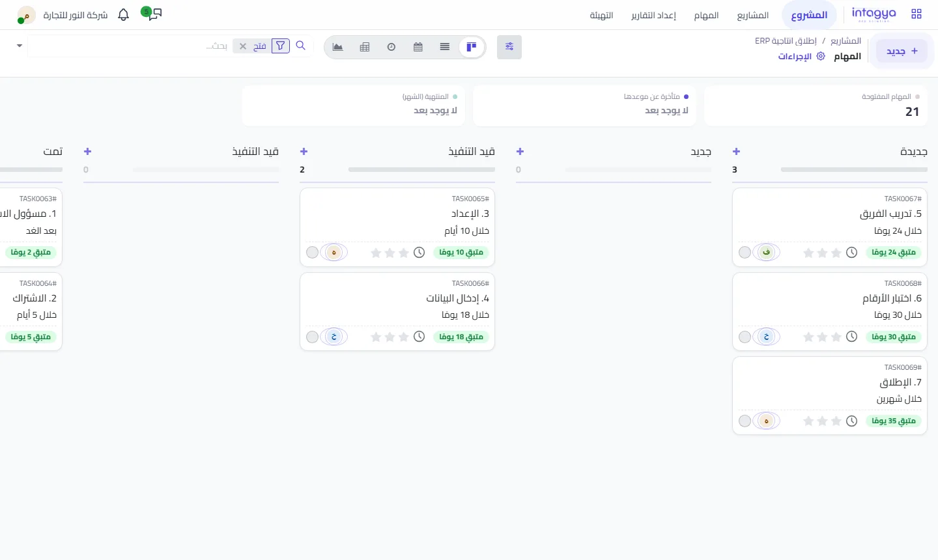Expand the search options dropdown arrow

[20, 46]
